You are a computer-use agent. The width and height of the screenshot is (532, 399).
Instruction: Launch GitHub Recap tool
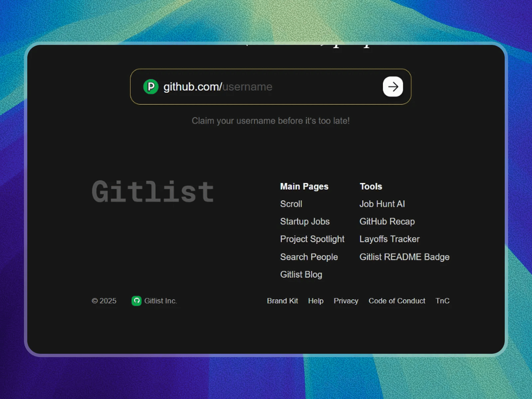point(387,221)
